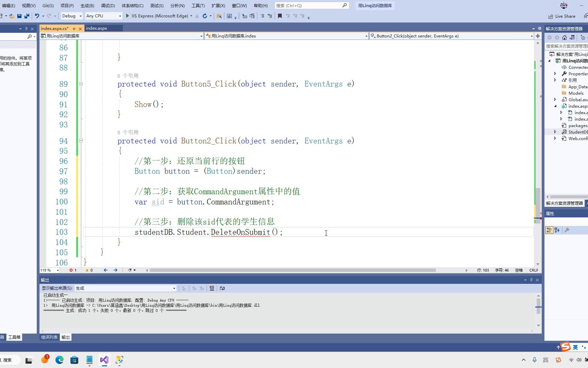
Task: Click Save All in the toolbar
Action: click(27, 16)
